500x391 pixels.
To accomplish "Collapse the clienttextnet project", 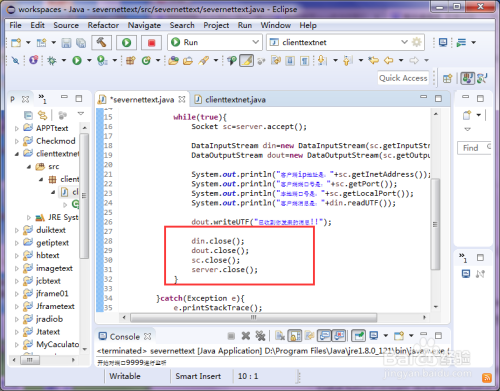I will point(17,154).
